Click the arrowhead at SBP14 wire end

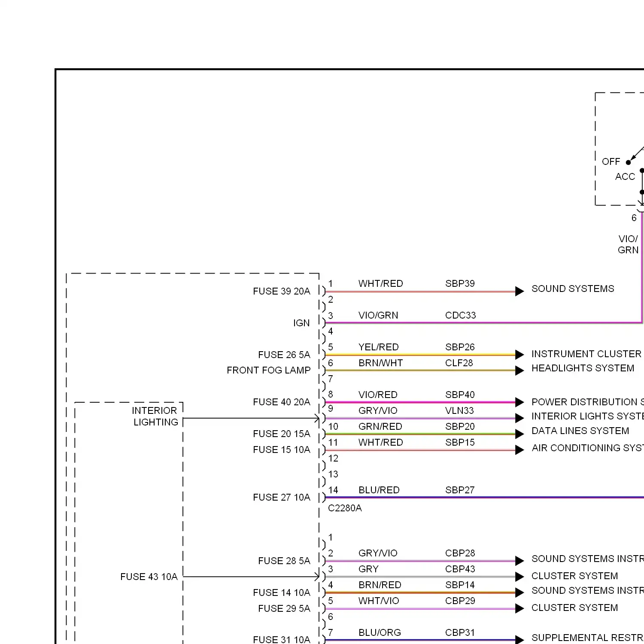pyautogui.click(x=519, y=592)
